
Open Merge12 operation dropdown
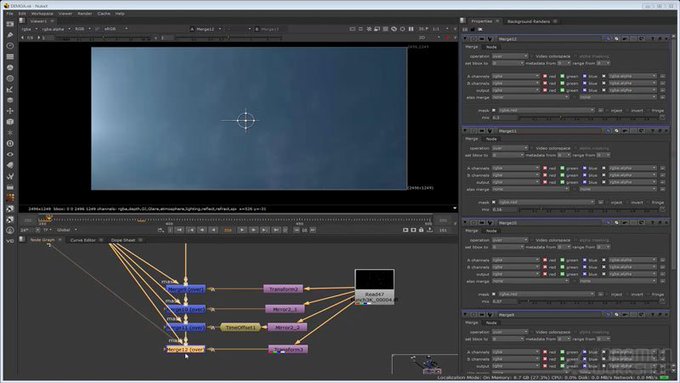pos(510,56)
